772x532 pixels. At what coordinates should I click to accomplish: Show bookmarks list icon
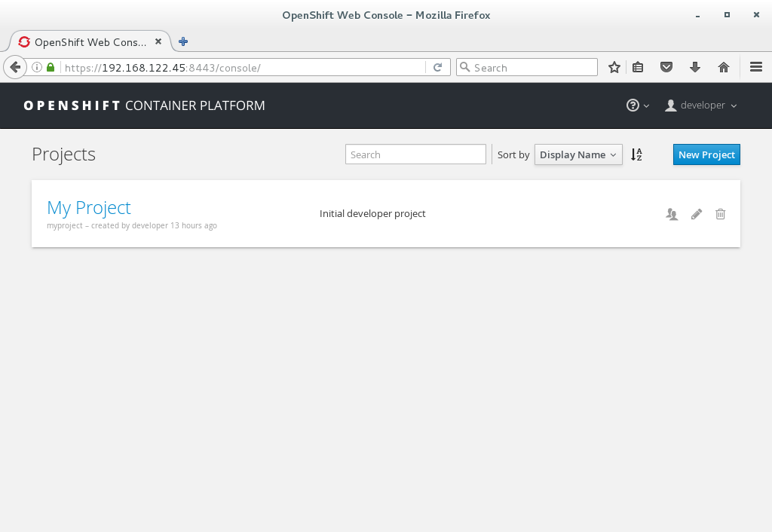point(638,68)
